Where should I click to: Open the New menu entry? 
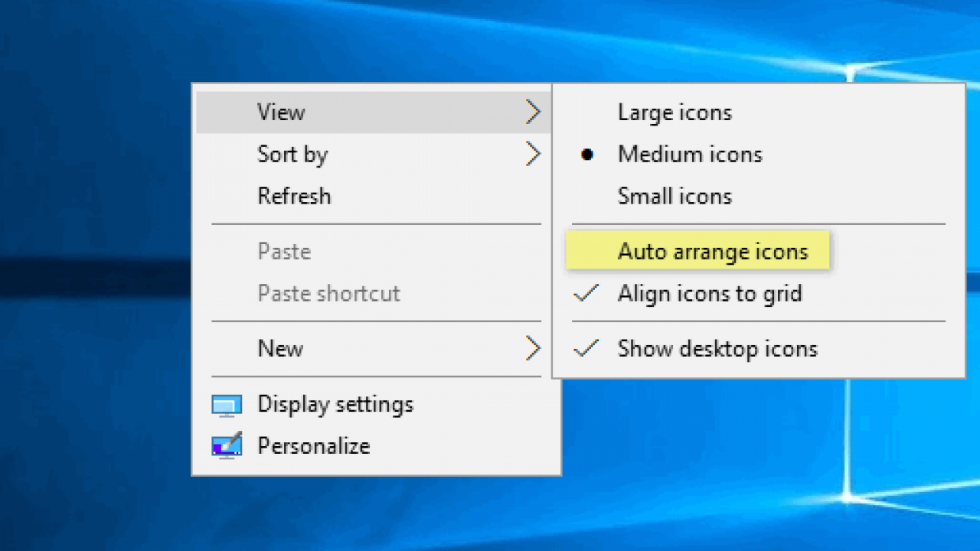tap(376, 349)
